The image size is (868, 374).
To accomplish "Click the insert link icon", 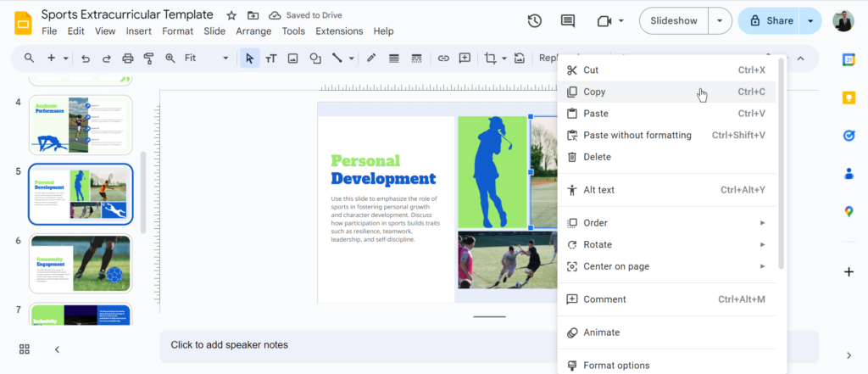I will point(443,59).
